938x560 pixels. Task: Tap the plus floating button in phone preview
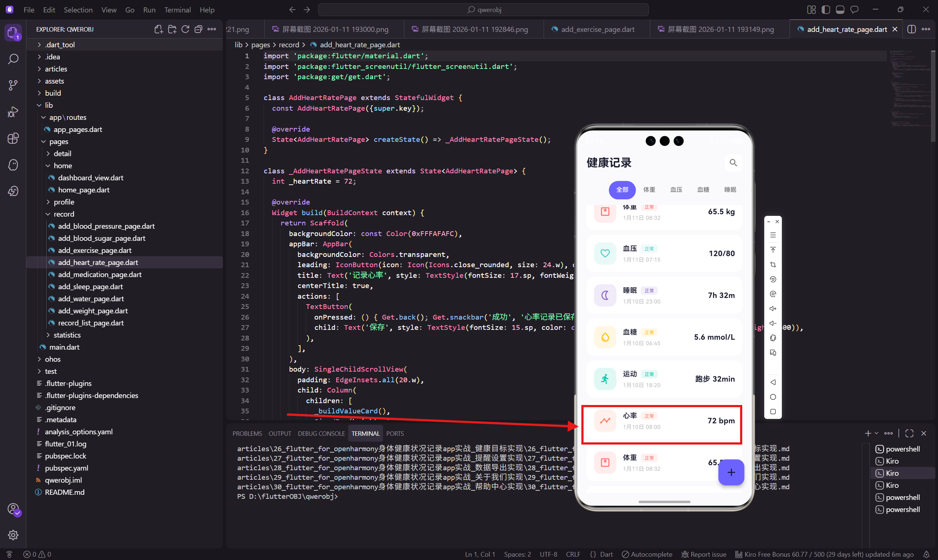[x=731, y=472]
